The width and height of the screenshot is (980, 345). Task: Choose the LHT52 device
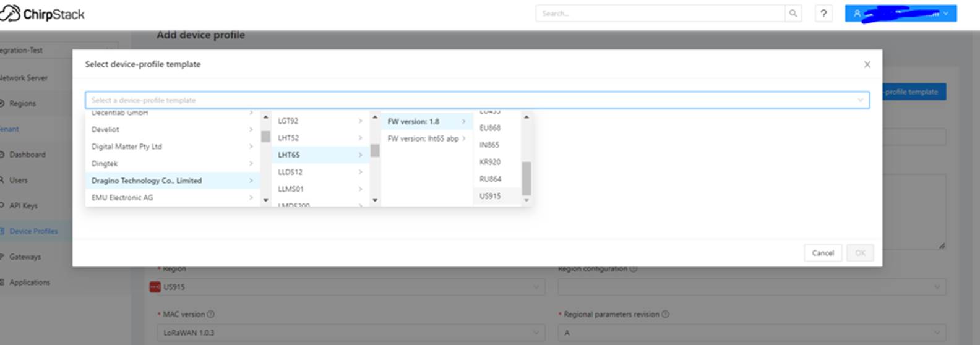320,138
